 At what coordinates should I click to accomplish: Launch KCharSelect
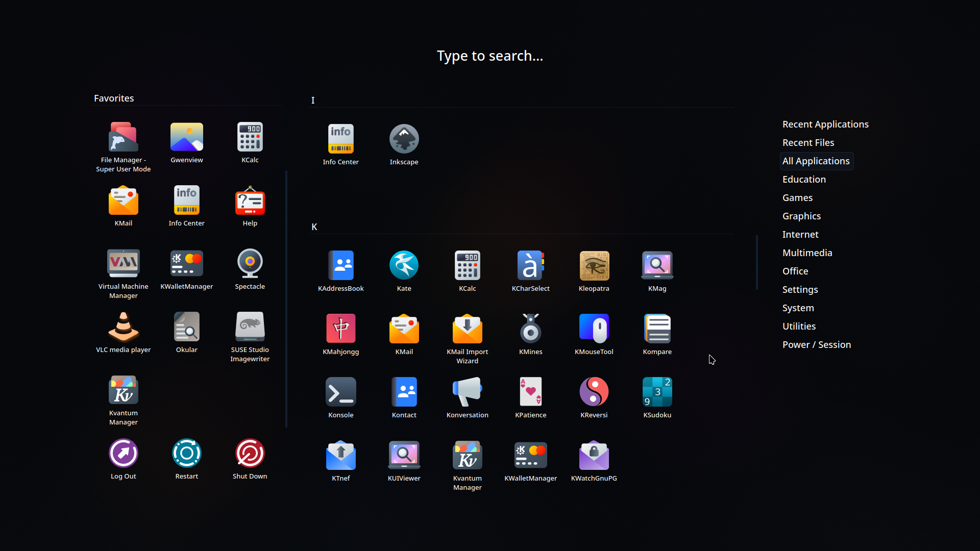pos(531,271)
